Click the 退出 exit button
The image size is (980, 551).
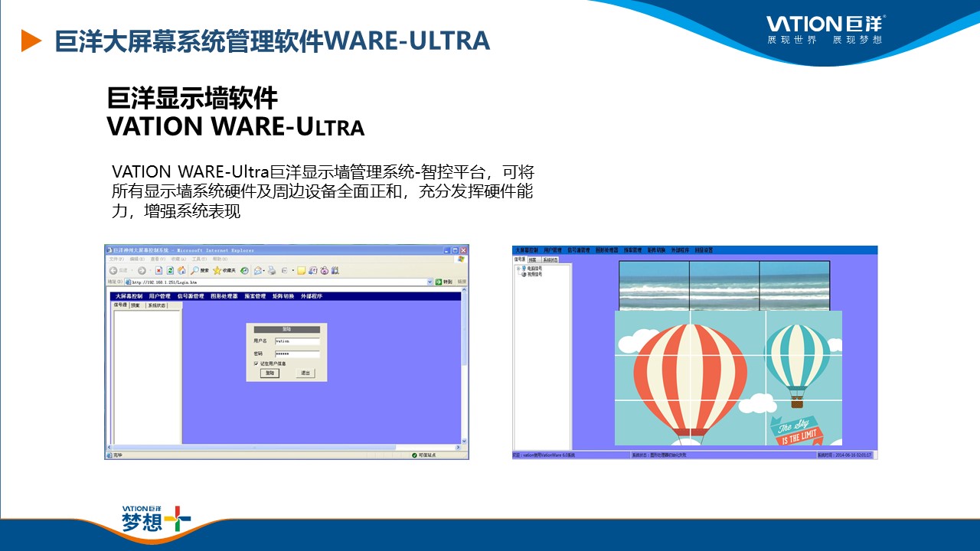click(x=305, y=373)
